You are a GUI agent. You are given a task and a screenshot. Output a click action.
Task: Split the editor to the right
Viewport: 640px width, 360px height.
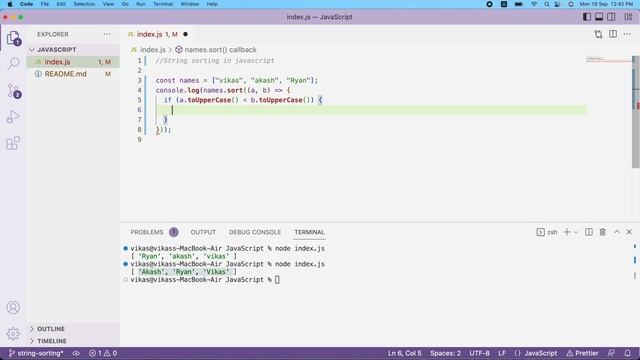tap(613, 34)
